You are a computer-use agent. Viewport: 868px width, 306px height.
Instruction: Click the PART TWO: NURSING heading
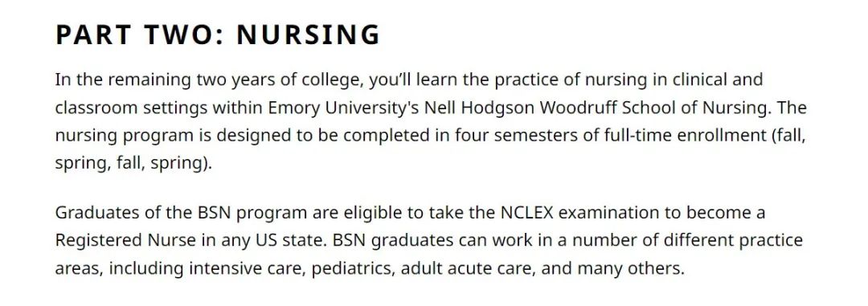coord(218,35)
